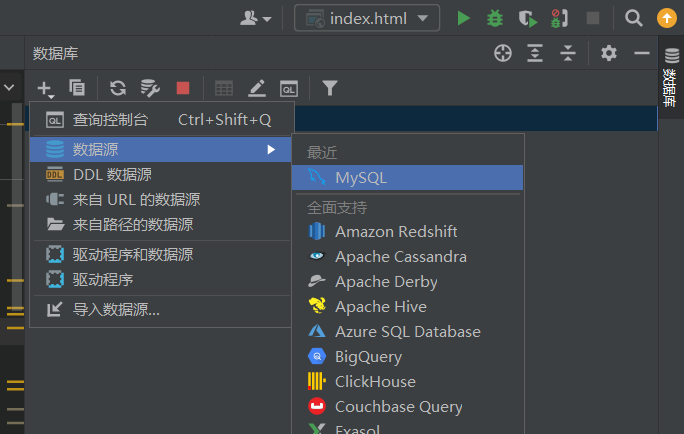Viewport: 684px width, 434px height.
Task: Click the edit source pencil icon
Action: tap(256, 88)
